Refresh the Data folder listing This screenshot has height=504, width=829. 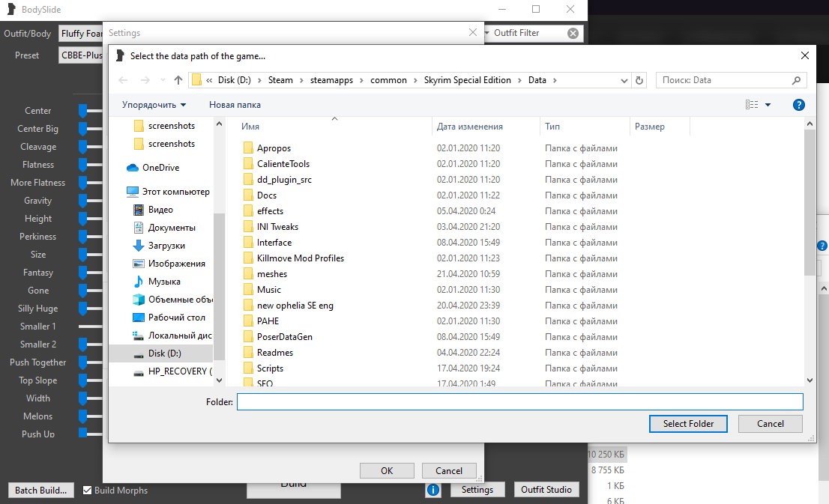(x=639, y=80)
